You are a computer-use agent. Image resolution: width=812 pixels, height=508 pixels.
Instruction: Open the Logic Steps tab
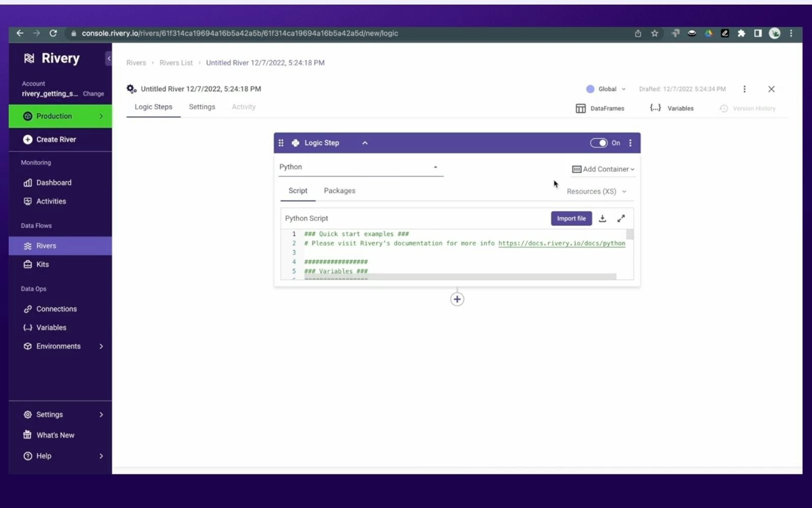click(x=153, y=107)
